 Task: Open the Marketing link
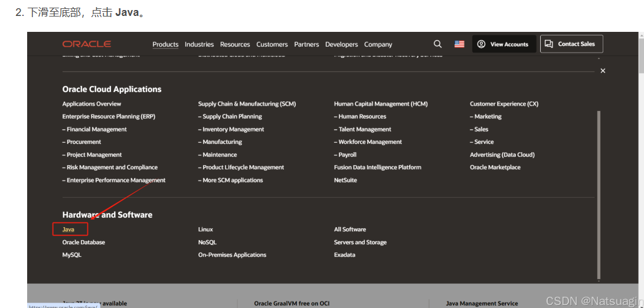coord(486,116)
